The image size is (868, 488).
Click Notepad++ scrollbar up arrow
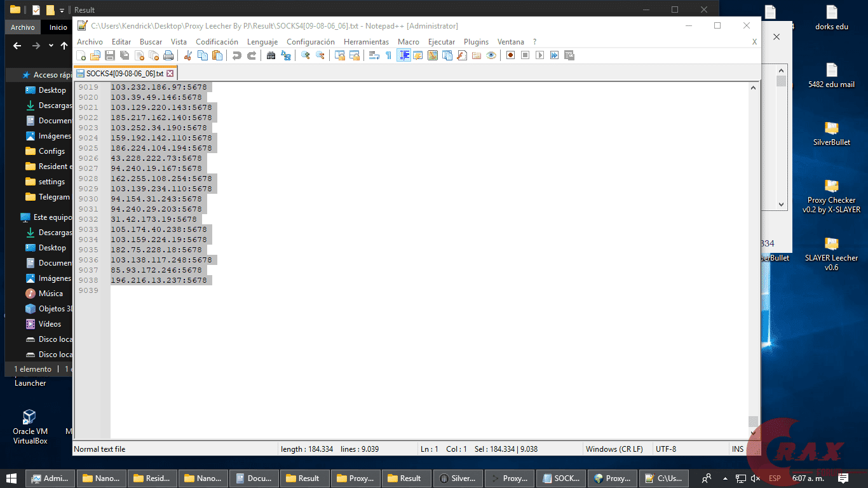[x=754, y=88]
